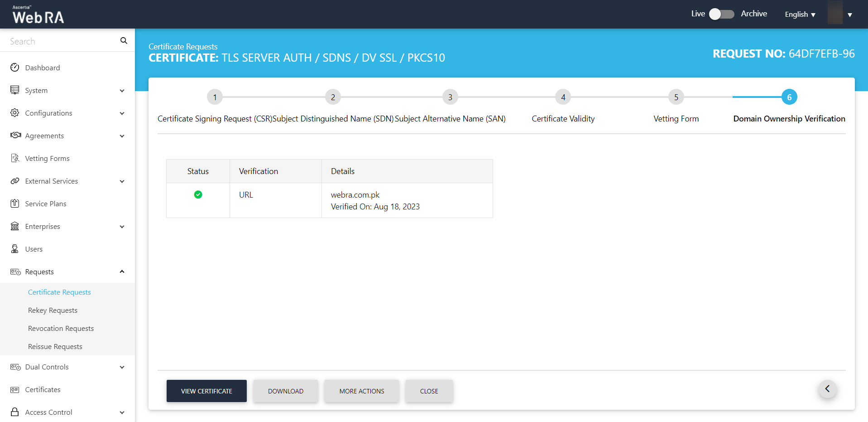Open Rekey Requests submenu item

coord(53,310)
